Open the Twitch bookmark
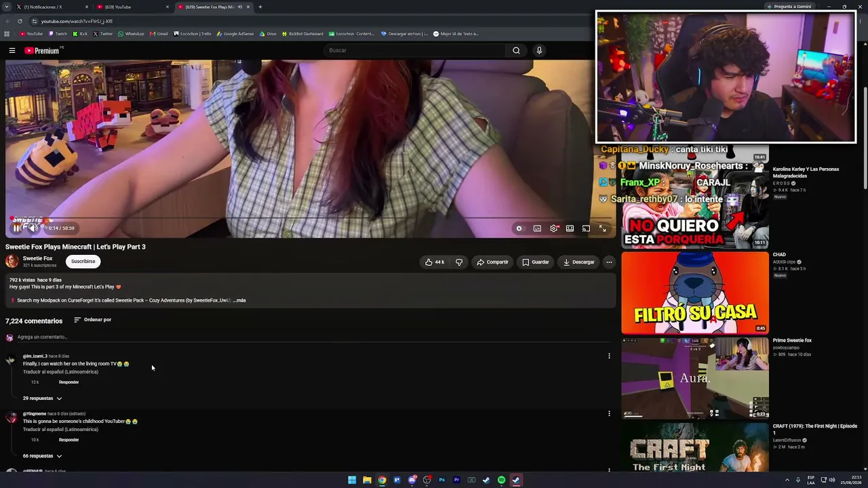Image resolution: width=868 pixels, height=488 pixels. coord(58,34)
